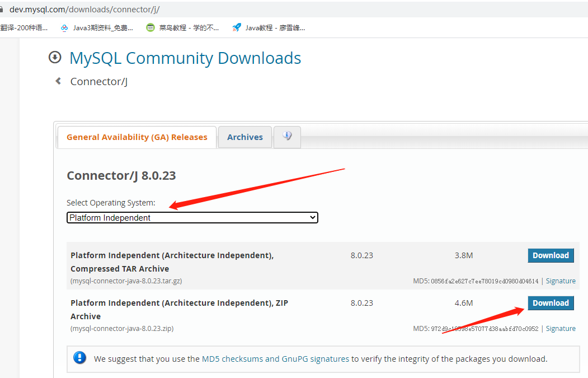The image size is (588, 378).
Task: Open the Java教程 rocket bookmark icon
Action: 237,27
